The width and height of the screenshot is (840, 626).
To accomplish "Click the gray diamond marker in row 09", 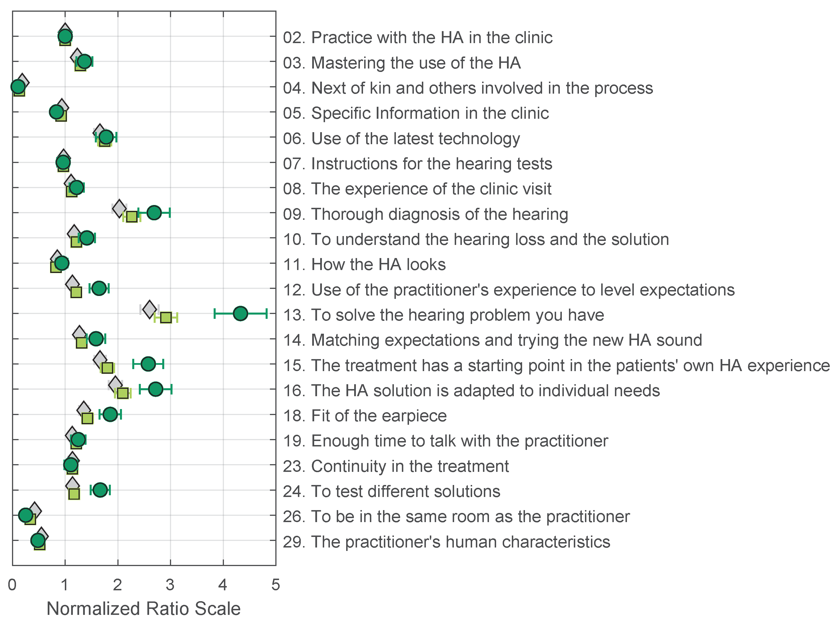I will [119, 208].
